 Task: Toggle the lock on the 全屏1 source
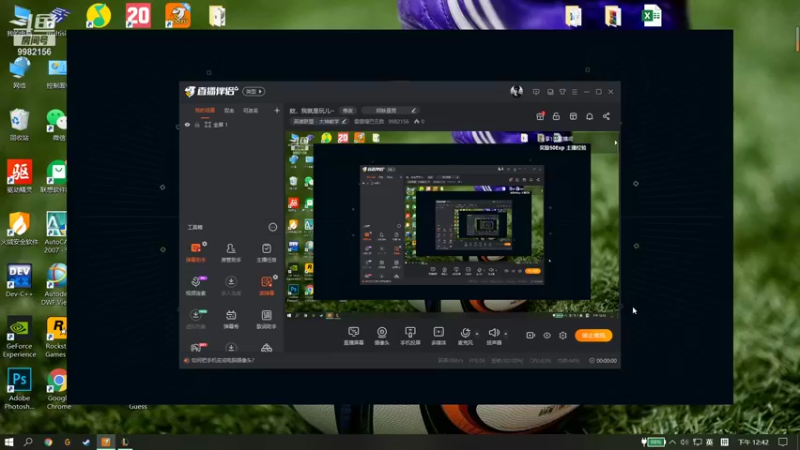pyautogui.click(x=197, y=124)
